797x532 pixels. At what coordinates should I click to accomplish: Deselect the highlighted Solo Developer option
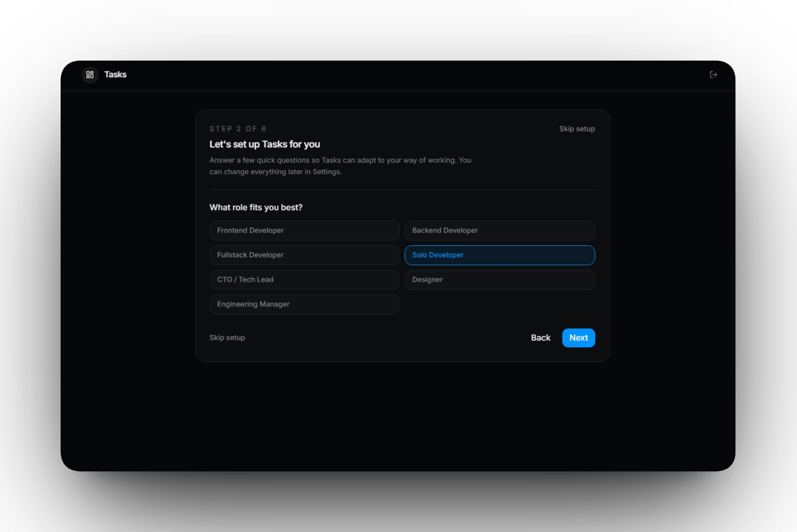pos(499,255)
